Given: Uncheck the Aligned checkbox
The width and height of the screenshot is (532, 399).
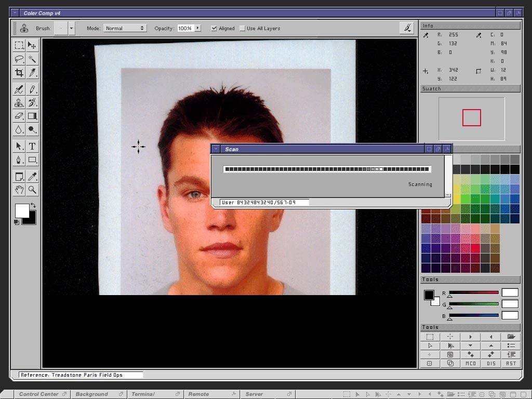Looking at the screenshot, I should click(x=214, y=29).
